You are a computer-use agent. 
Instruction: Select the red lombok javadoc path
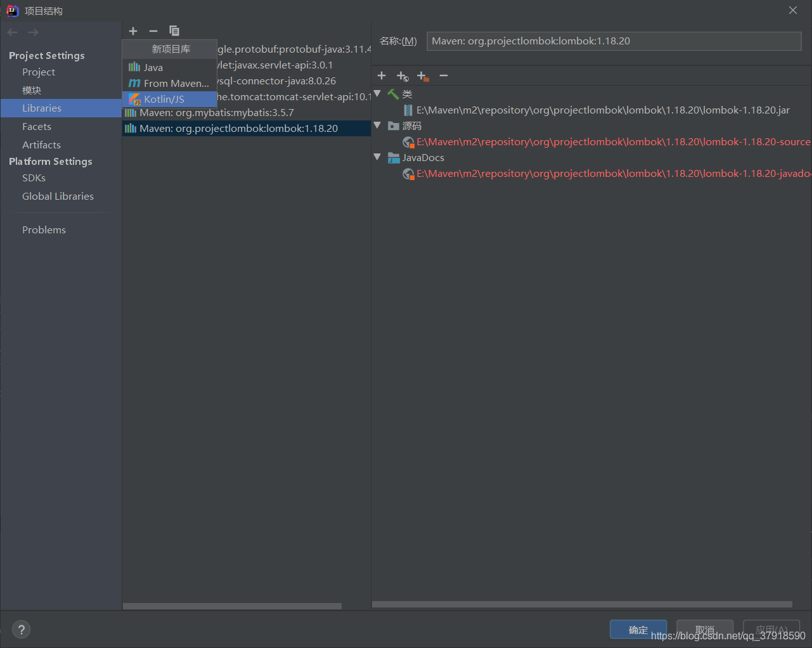[614, 174]
